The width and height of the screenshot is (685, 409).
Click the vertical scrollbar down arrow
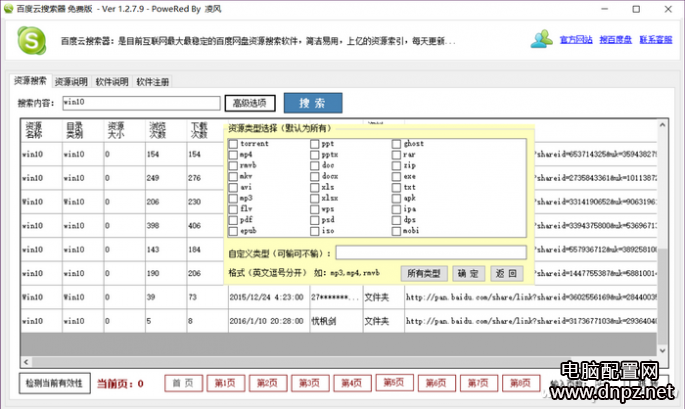pyautogui.click(x=663, y=350)
